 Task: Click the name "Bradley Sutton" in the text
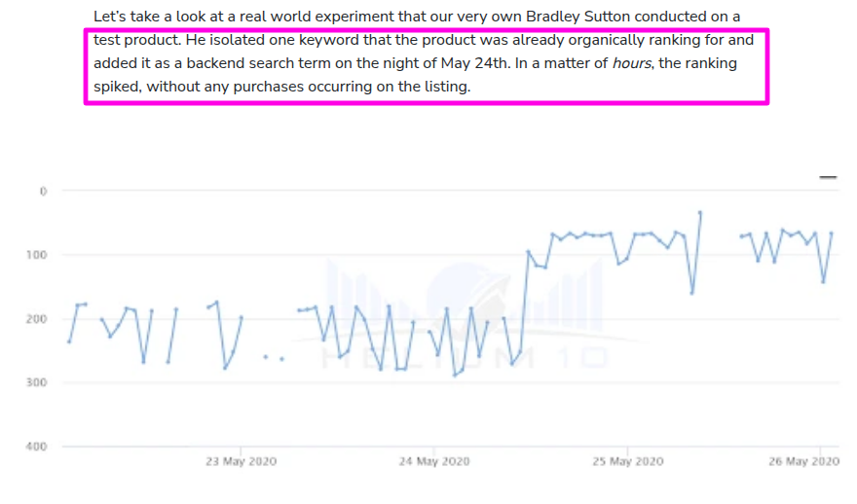tap(578, 17)
